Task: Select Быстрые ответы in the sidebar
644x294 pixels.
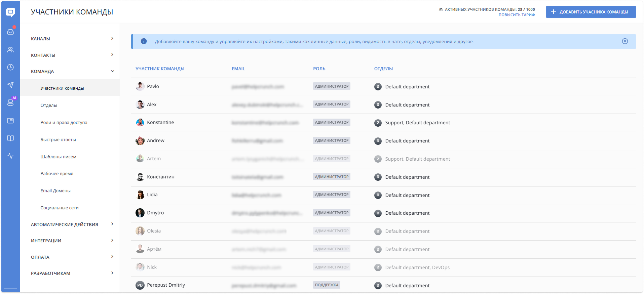Action: pos(58,140)
